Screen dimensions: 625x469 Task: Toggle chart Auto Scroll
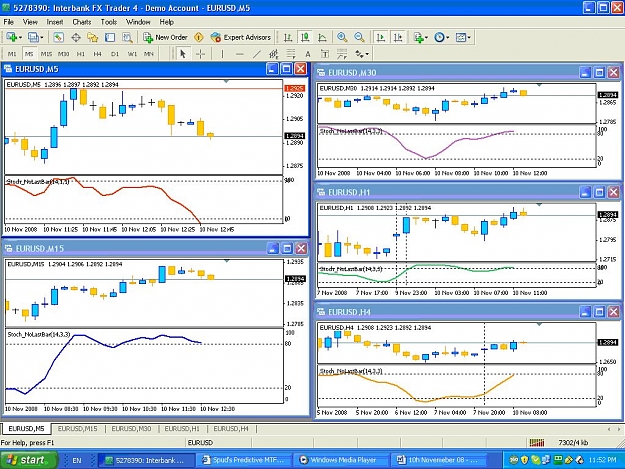pos(381,37)
